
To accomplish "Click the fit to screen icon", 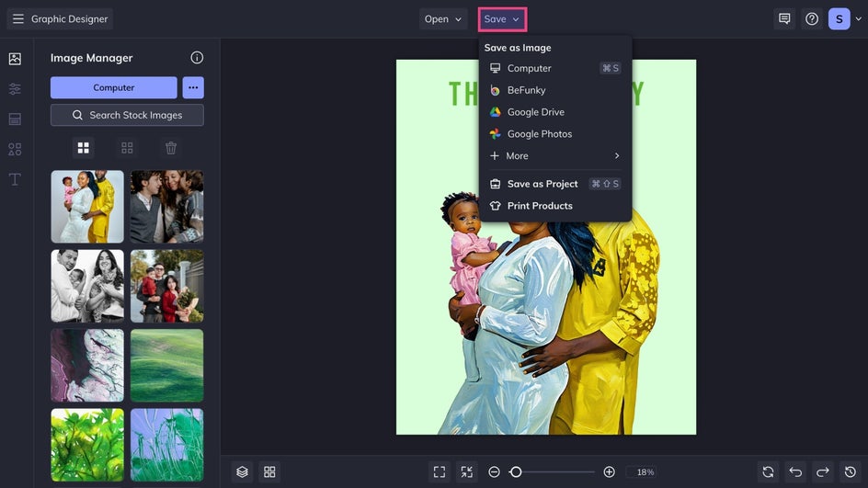I will [x=440, y=472].
